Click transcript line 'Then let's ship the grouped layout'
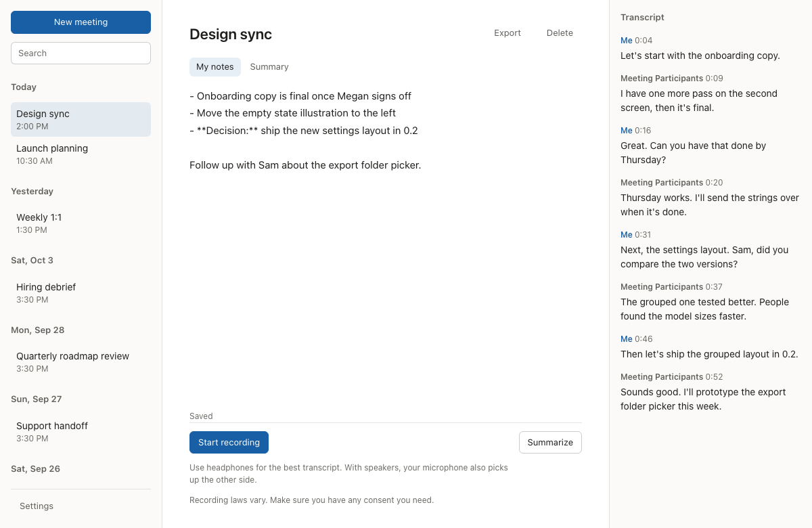The height and width of the screenshot is (528, 812). coord(709,354)
